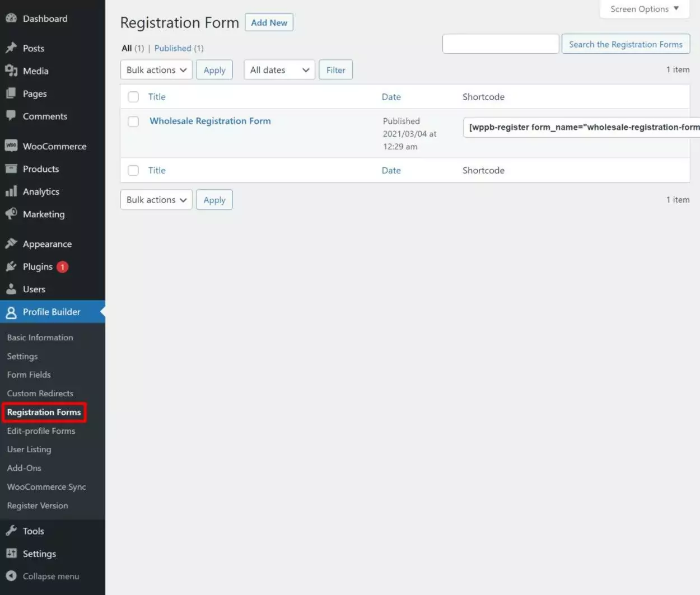Open Register Version submenu item
This screenshot has height=595, width=700.
coord(38,505)
